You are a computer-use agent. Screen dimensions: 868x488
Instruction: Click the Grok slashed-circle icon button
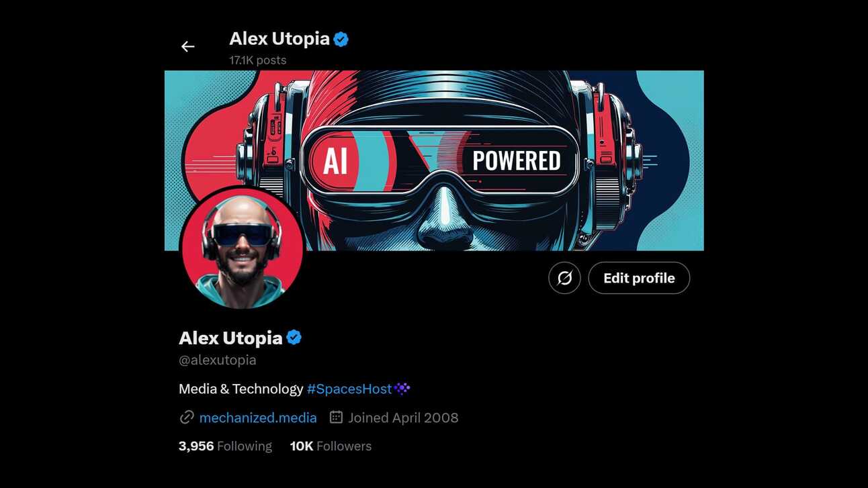(564, 278)
